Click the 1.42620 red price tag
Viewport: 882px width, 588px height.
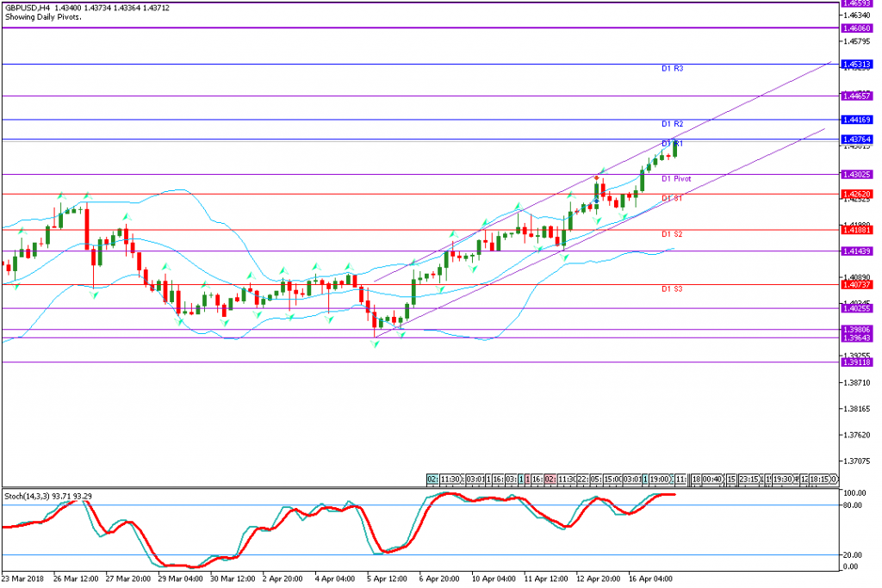tap(859, 195)
